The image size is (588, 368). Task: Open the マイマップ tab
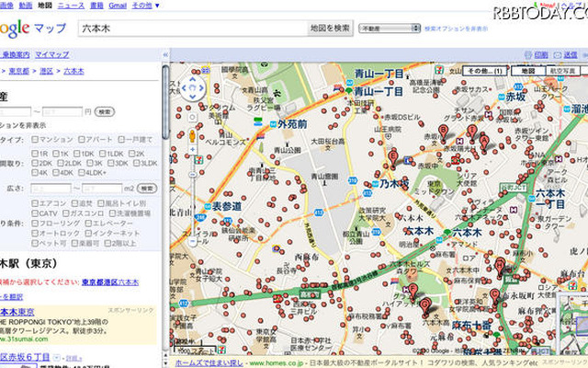click(52, 55)
